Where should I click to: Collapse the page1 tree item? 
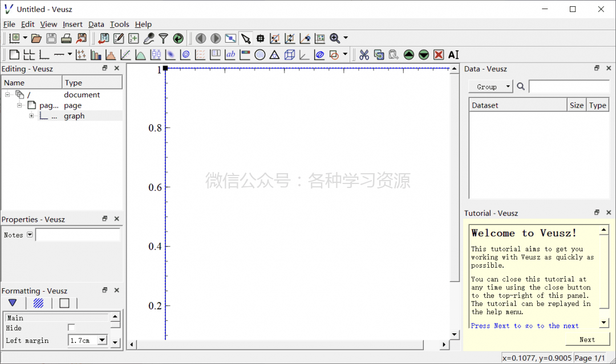[x=19, y=105]
